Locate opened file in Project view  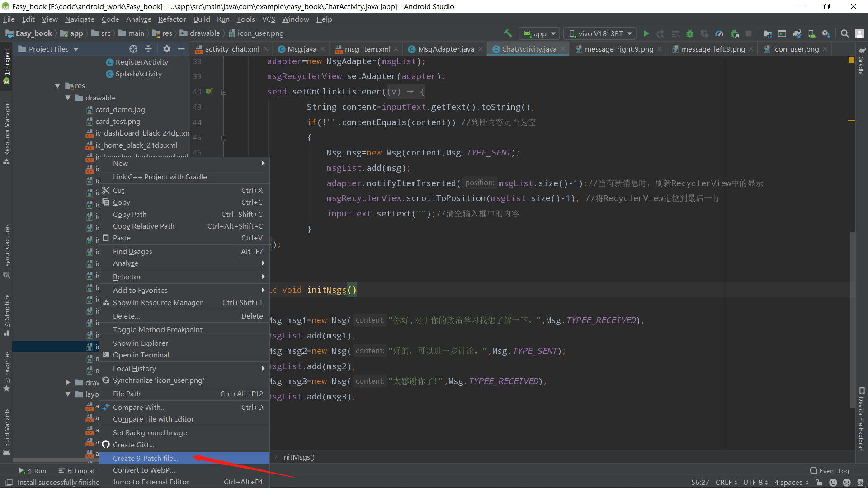[133, 49]
